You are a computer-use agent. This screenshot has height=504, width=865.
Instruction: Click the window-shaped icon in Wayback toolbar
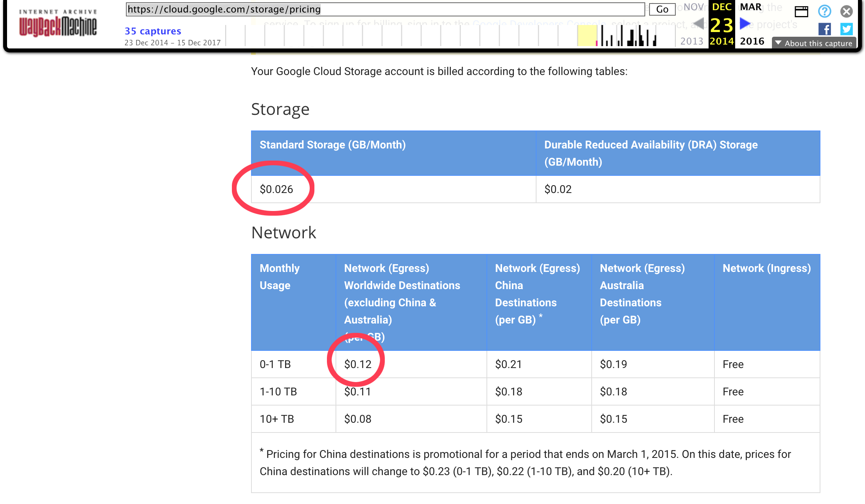[801, 11]
